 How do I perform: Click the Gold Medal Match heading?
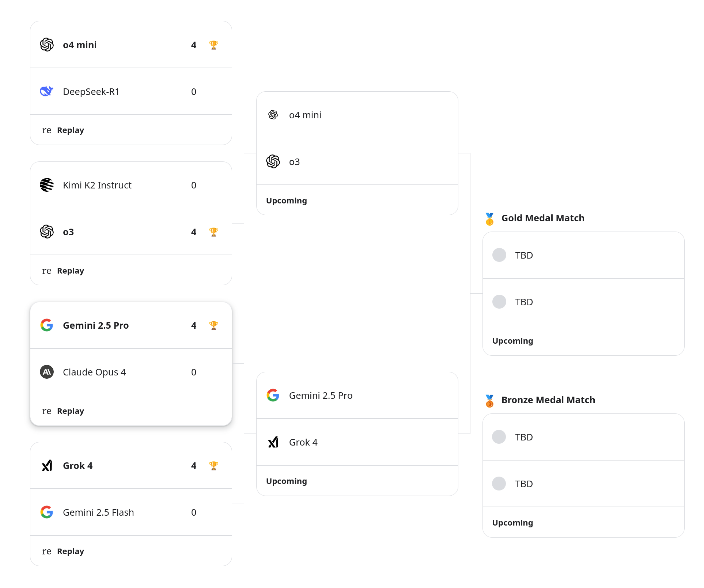click(x=543, y=218)
